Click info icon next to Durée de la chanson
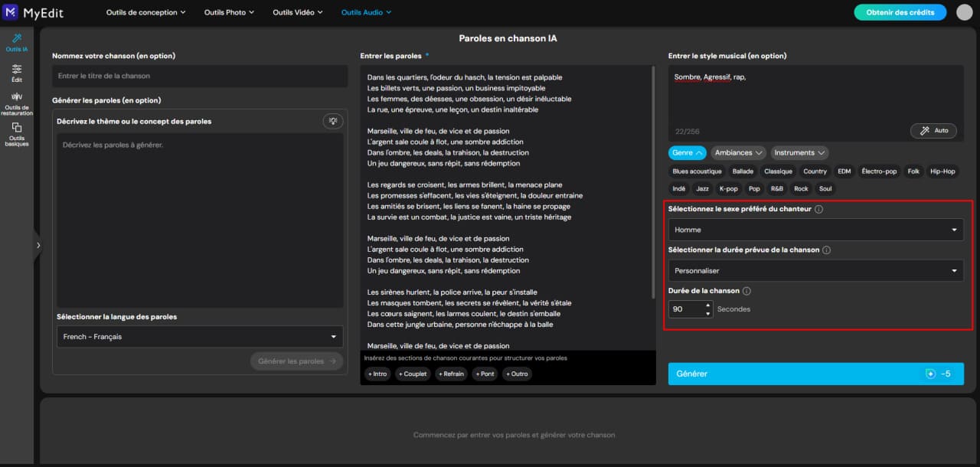Viewport: 980px width, 467px height. (746, 291)
